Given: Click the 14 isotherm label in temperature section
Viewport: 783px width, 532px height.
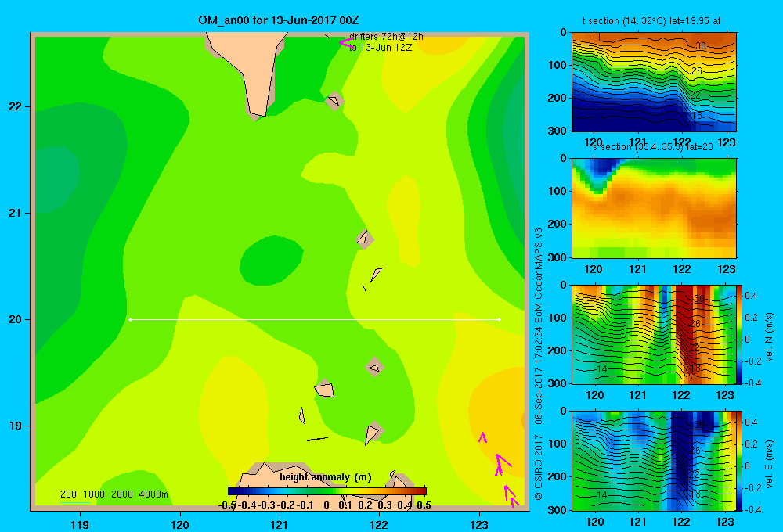Looking at the screenshot, I should coord(601,117).
